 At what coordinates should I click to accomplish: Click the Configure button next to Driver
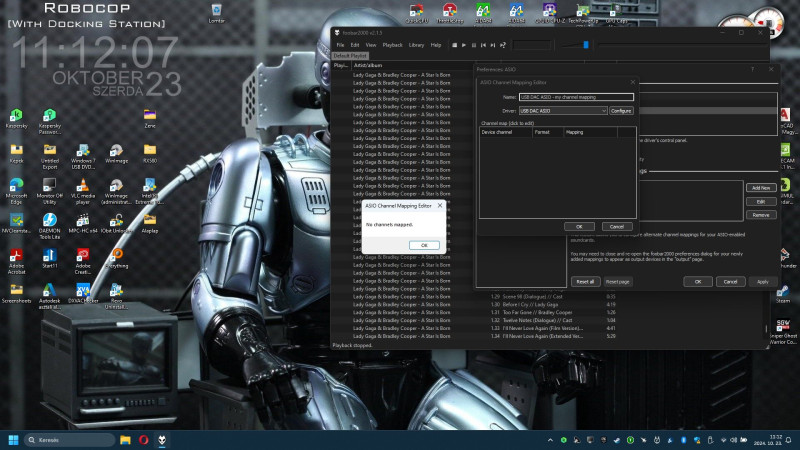pos(621,110)
